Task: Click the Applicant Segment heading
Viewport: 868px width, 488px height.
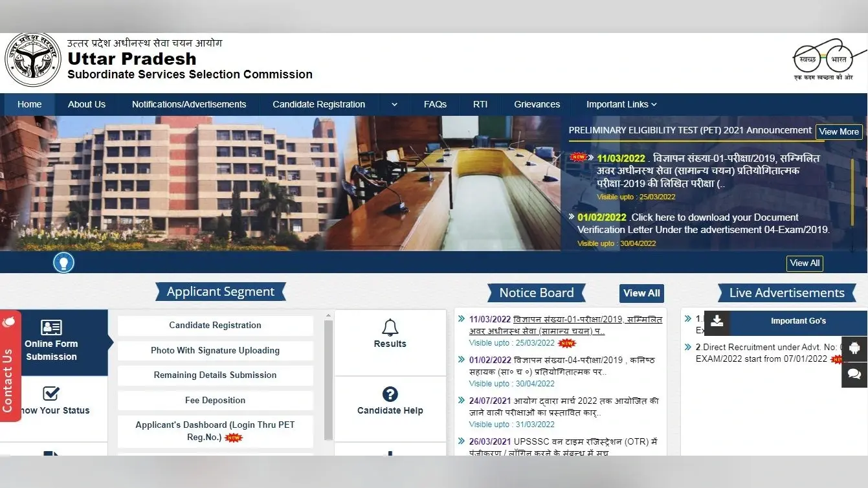Action: click(221, 292)
